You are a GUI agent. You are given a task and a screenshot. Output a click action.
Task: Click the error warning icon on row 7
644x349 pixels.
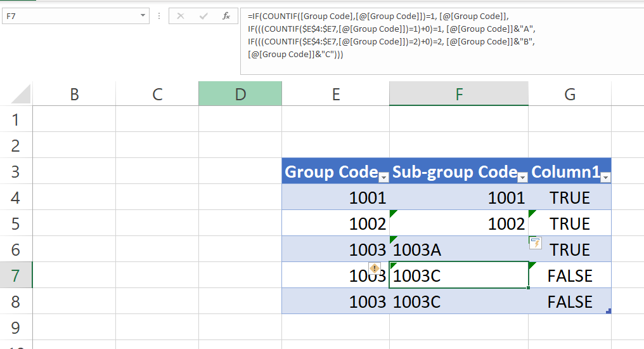[374, 268]
